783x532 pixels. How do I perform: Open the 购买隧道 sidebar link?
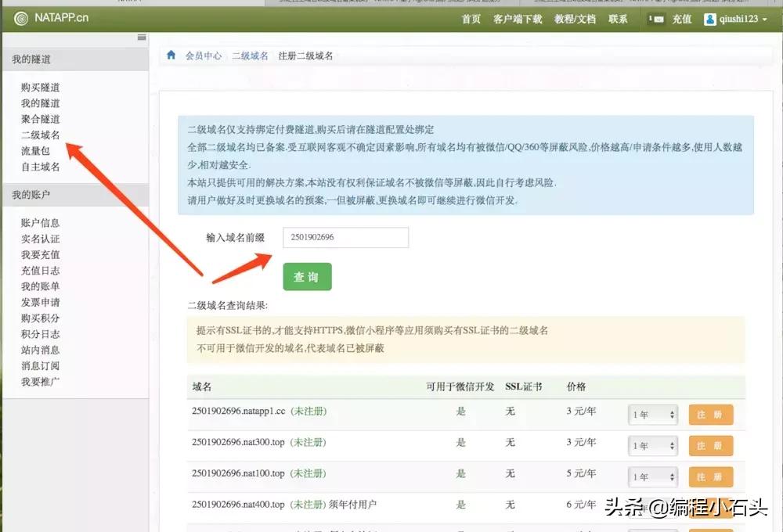click(41, 88)
